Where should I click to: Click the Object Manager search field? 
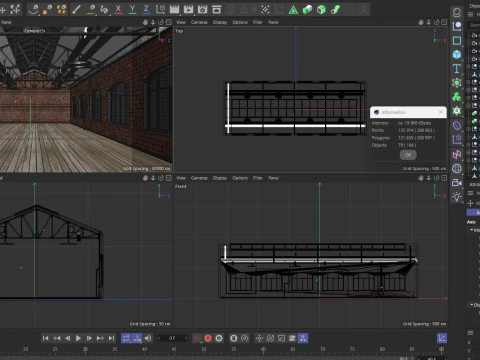coord(474,25)
